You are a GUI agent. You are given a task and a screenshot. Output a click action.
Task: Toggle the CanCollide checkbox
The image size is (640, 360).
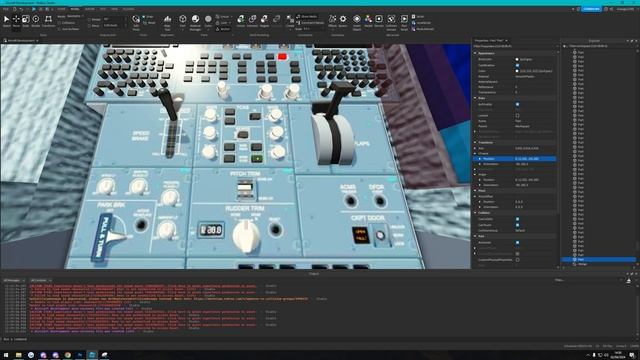pos(518,219)
